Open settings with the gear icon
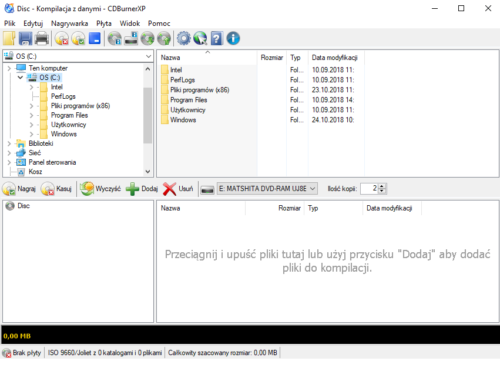This screenshot has width=500, height=381. coord(184,38)
